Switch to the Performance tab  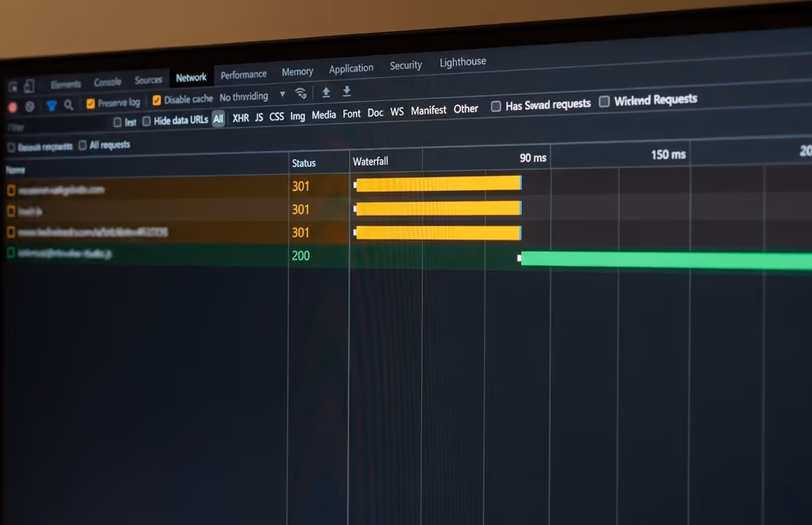[x=244, y=75]
